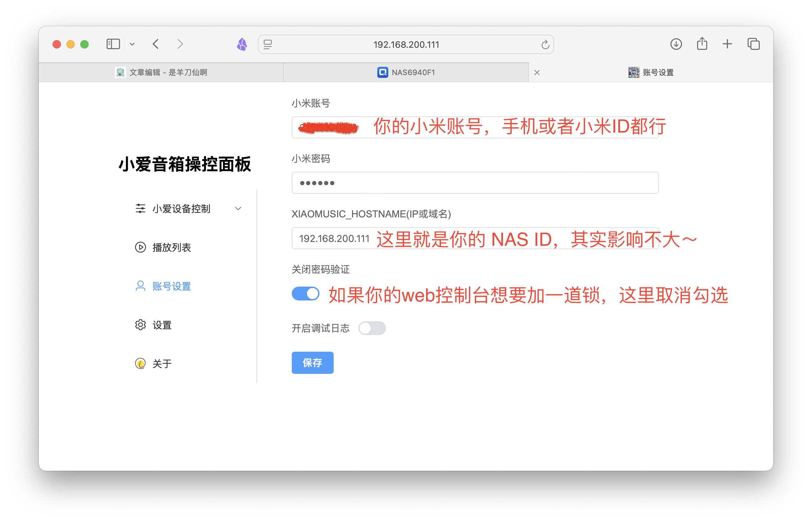Close the window with the red button
Screen dimensions: 812x522
(57, 44)
